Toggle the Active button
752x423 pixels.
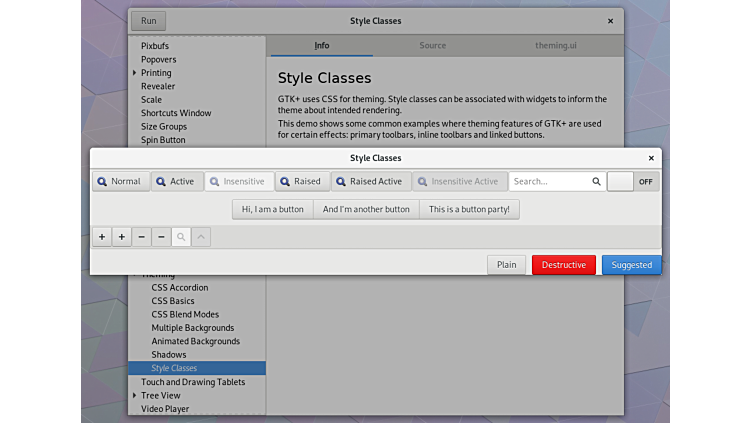[178, 182]
